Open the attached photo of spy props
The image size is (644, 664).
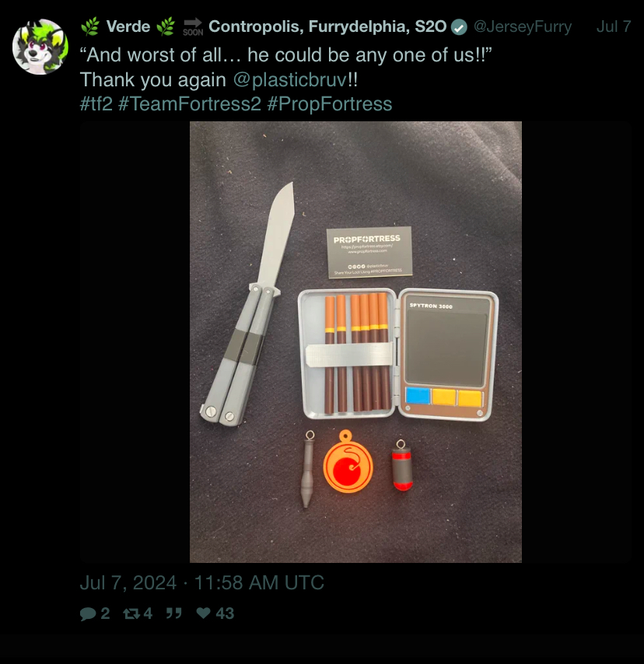click(x=355, y=342)
